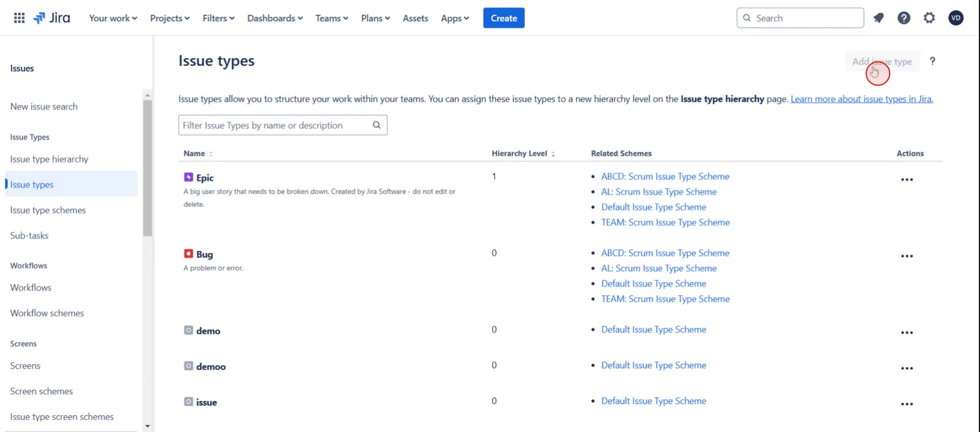This screenshot has width=980, height=432.
Task: Click the search icon in the filter box
Action: [x=376, y=125]
